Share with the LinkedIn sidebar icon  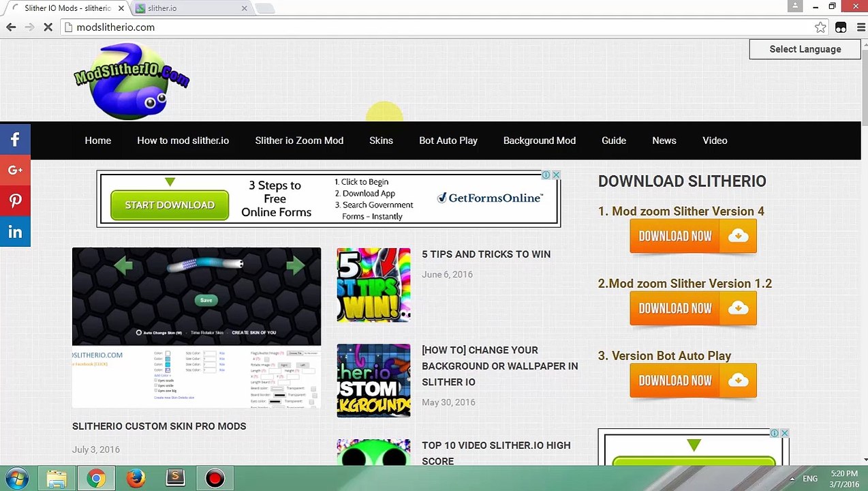[x=15, y=232]
